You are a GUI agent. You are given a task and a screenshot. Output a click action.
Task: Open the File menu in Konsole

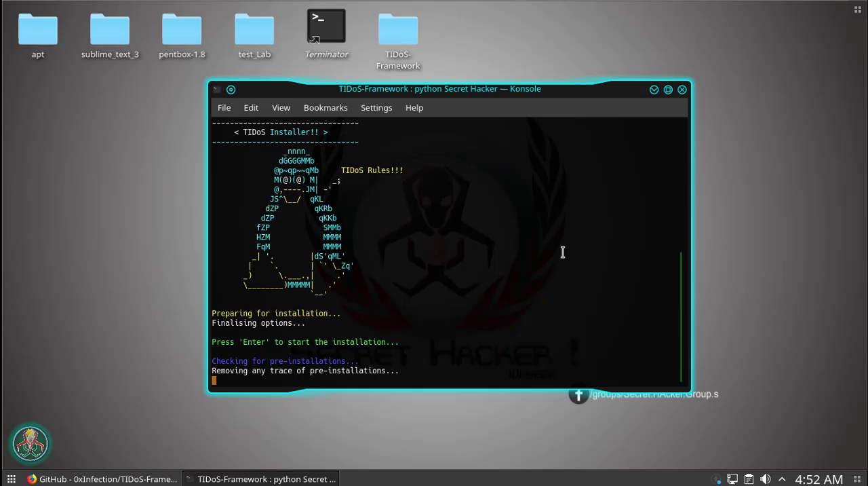coord(224,108)
